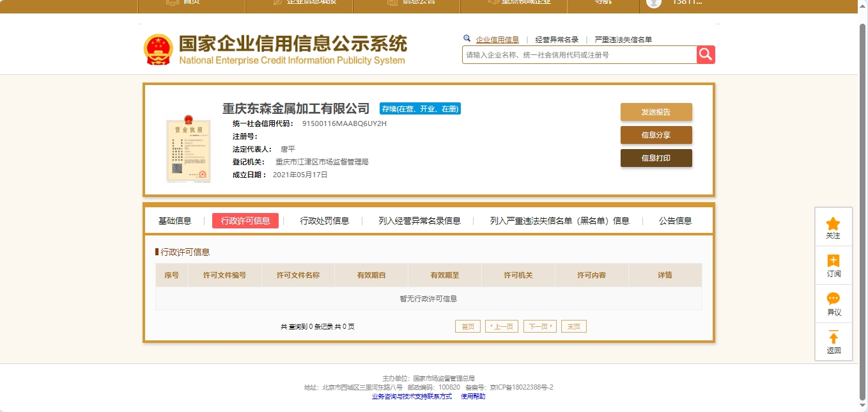This screenshot has width=868, height=412.
Task: Open 订阅 subscribe icon in sidebar
Action: point(833,260)
